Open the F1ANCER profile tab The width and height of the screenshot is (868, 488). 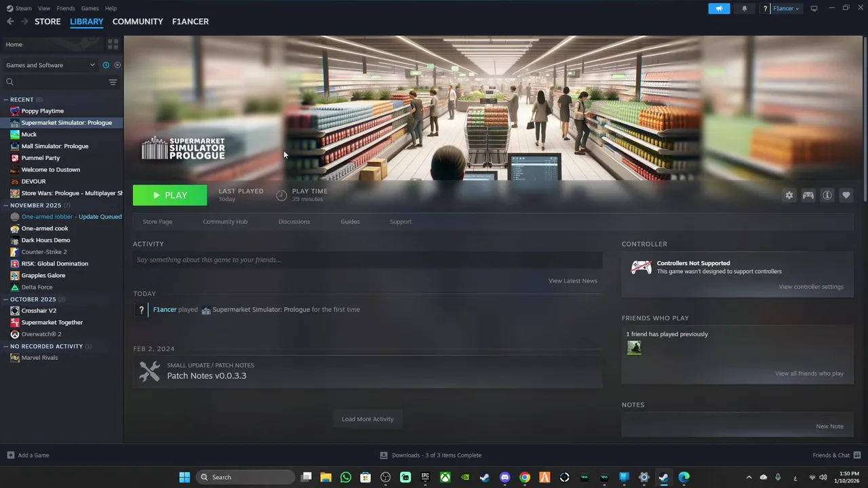point(191,22)
